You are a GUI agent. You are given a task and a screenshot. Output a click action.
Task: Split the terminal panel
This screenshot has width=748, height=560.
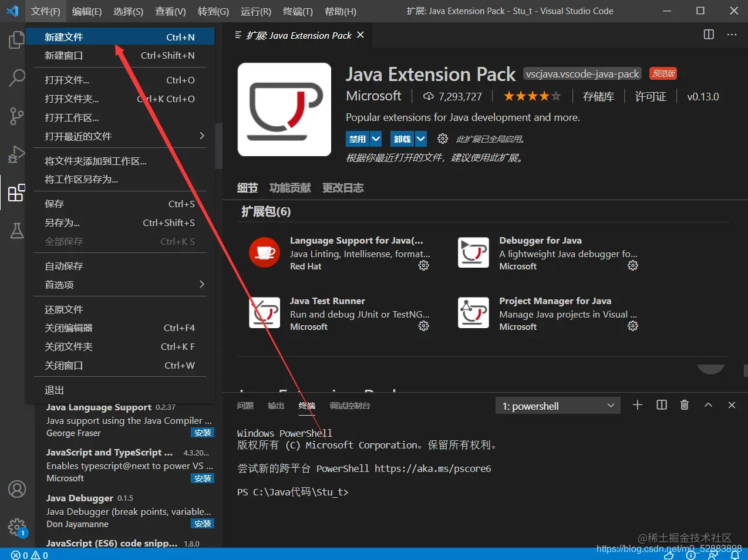click(x=662, y=405)
